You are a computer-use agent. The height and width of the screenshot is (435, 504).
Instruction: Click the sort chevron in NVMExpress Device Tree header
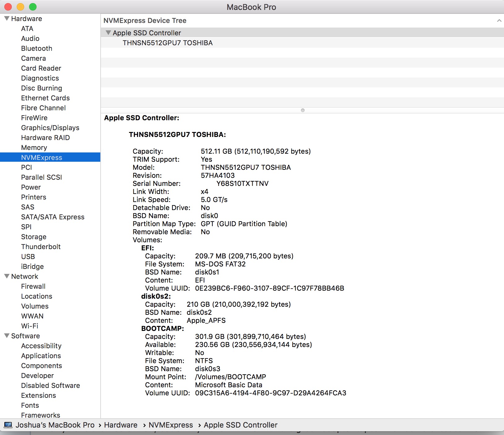[499, 20]
